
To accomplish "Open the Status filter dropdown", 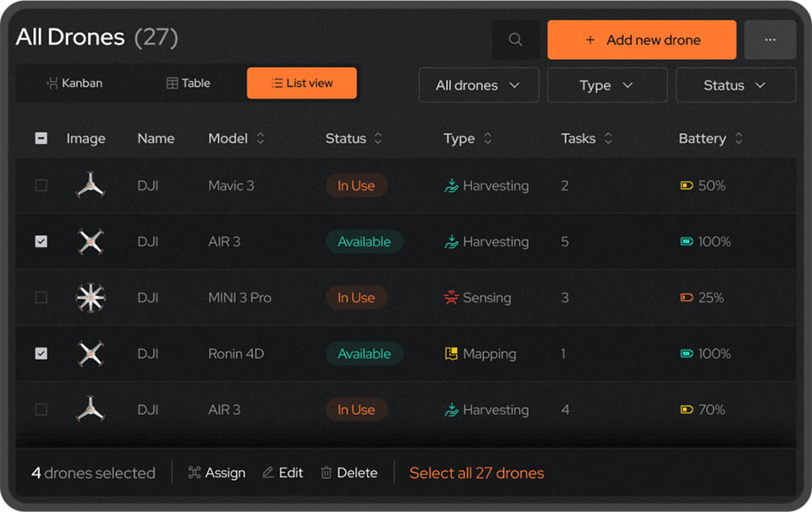I will [735, 85].
